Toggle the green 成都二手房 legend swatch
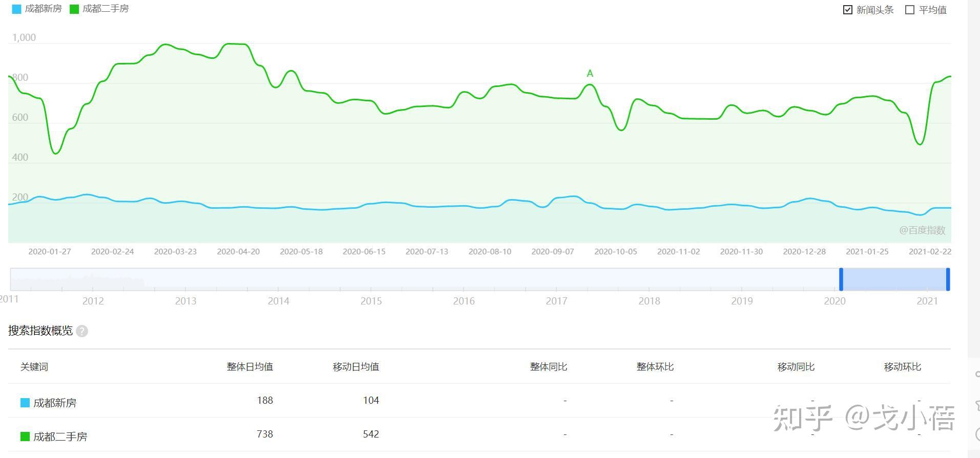Screen dimensions: 980x458 74,9
